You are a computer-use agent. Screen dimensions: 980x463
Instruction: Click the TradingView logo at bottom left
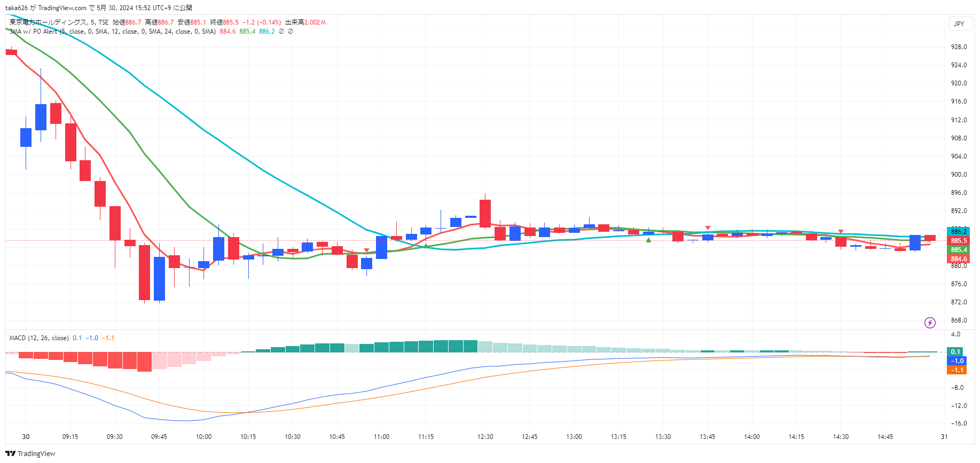click(x=30, y=453)
